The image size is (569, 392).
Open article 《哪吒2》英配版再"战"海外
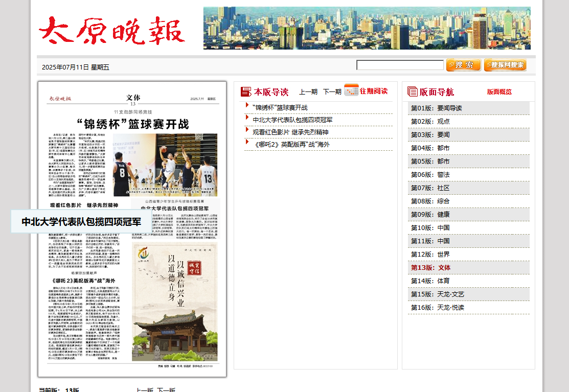coord(291,145)
